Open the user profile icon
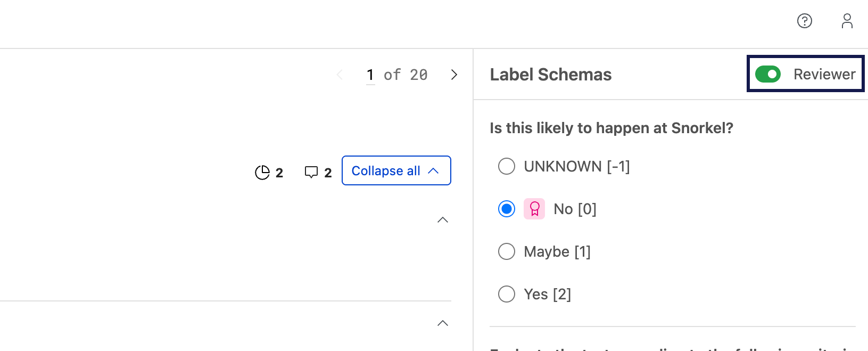The width and height of the screenshot is (868, 351). pos(847,21)
